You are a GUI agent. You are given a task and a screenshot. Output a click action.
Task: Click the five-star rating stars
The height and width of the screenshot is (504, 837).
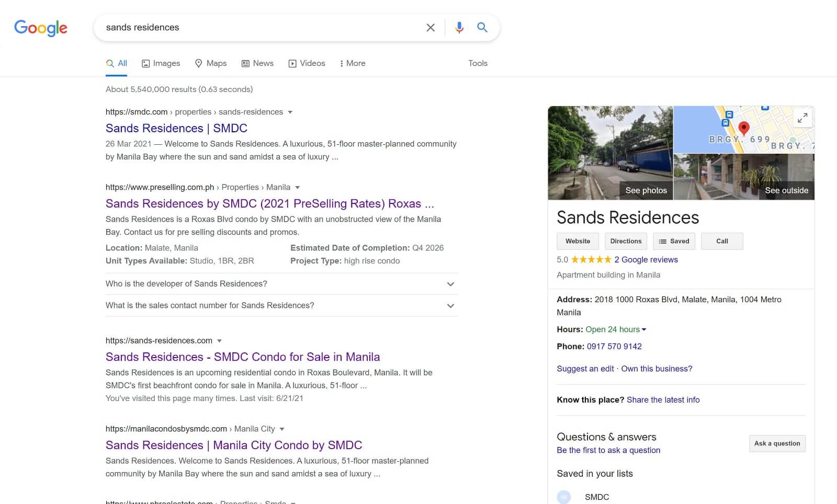coord(591,260)
